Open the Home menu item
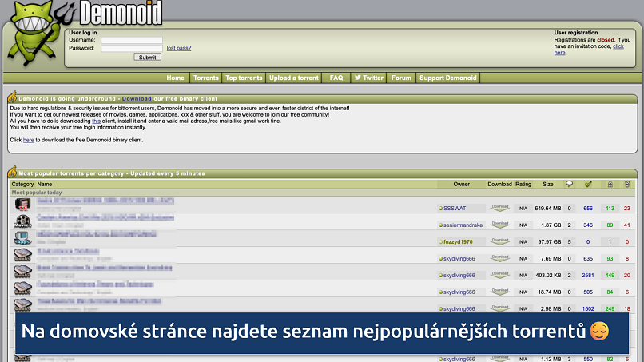644x362 pixels. [x=175, y=78]
